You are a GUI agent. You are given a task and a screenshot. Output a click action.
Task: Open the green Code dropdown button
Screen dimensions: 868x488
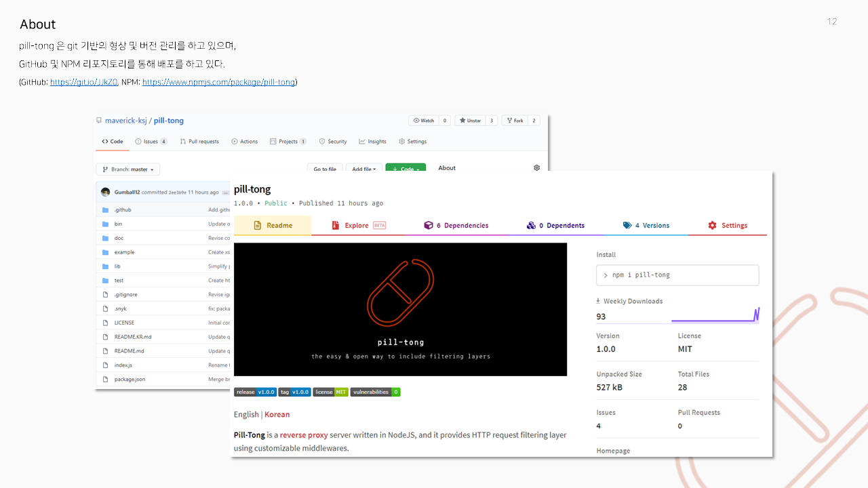coord(406,168)
